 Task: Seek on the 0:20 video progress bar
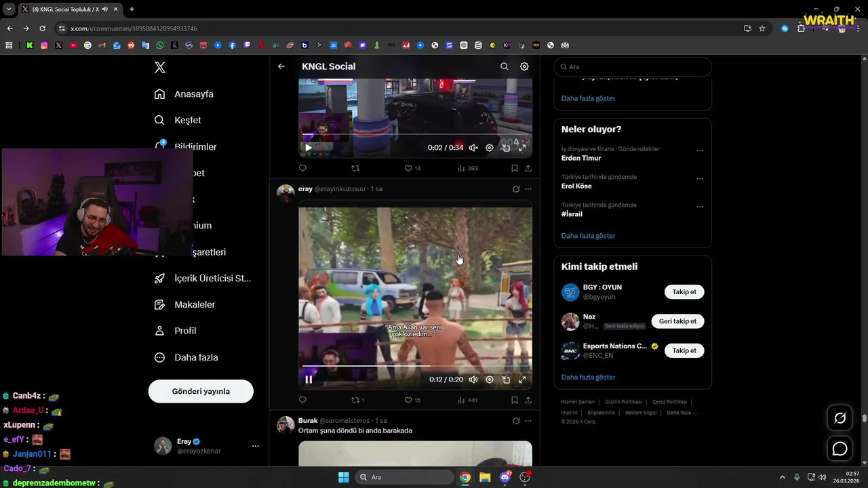(415, 366)
